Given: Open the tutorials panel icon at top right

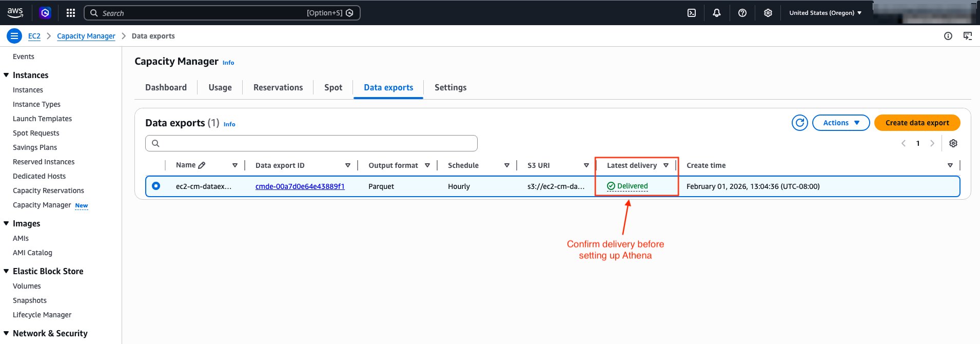Looking at the screenshot, I should tap(968, 36).
